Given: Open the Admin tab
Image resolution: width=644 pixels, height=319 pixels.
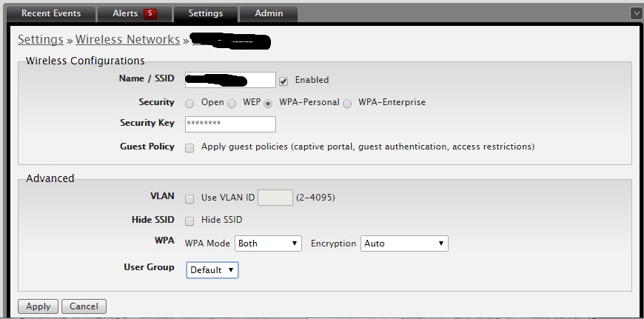Looking at the screenshot, I should [x=269, y=13].
